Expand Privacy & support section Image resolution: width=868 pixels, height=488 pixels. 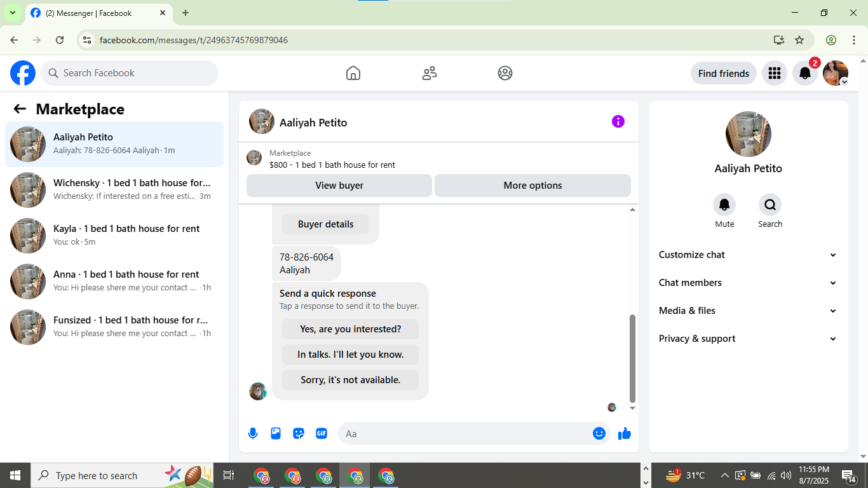[x=748, y=339]
